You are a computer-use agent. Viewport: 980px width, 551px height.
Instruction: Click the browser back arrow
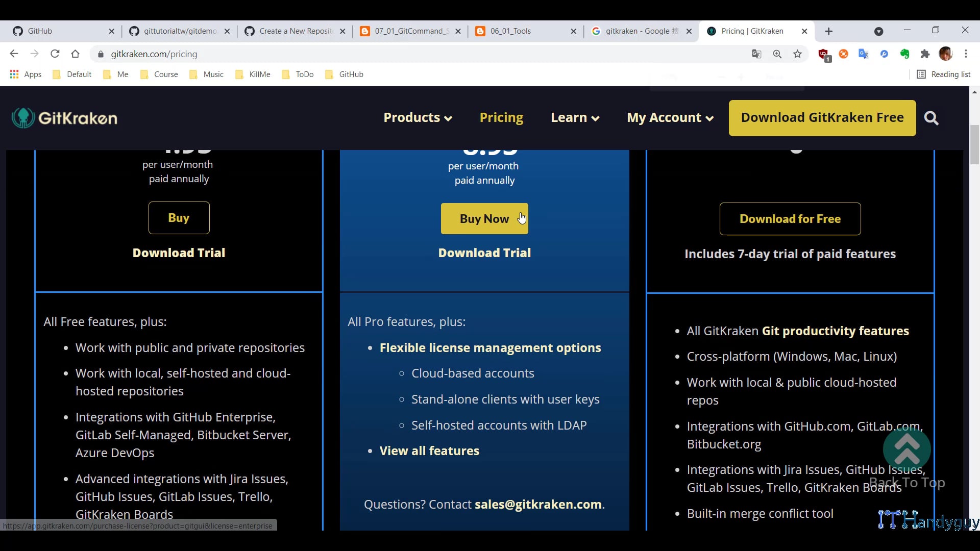pos(14,54)
